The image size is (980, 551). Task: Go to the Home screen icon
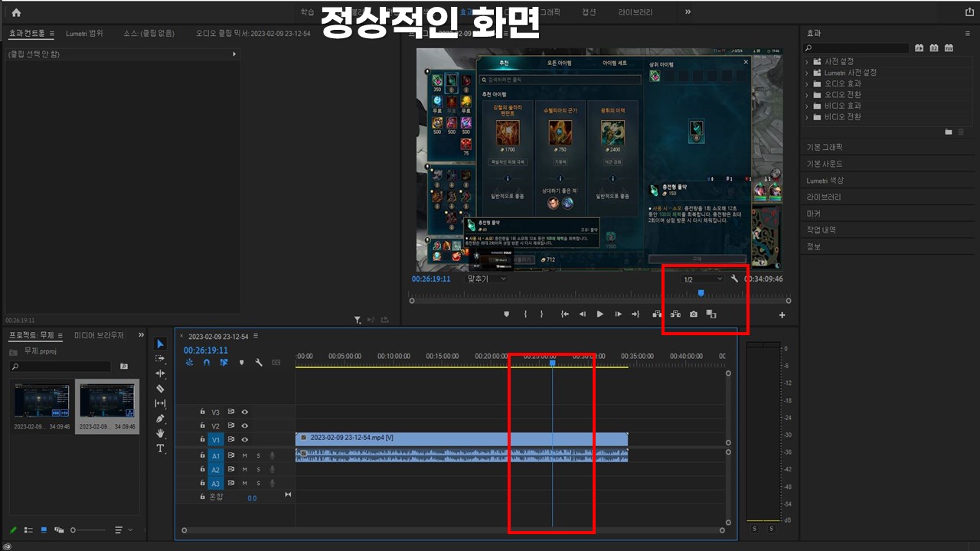[16, 12]
